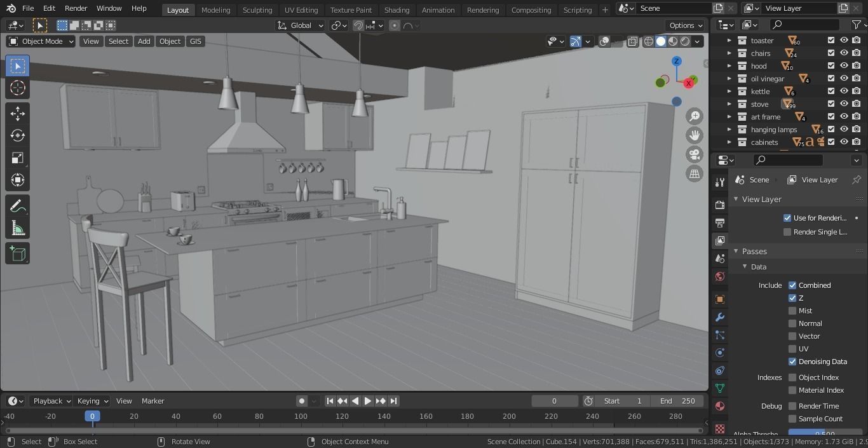The width and height of the screenshot is (868, 448).
Task: Enable the Vector pass checkbox
Action: point(792,336)
